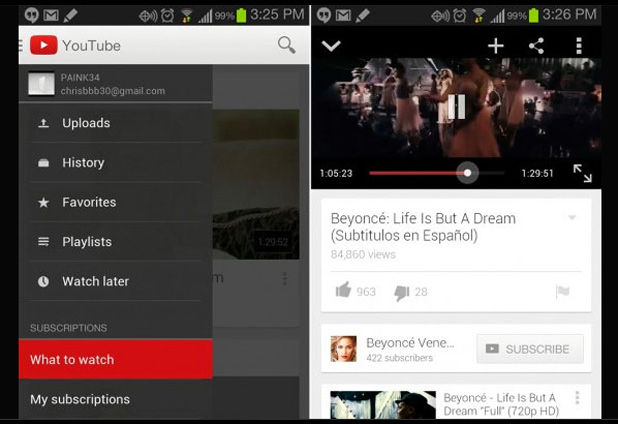Tap battery icon in right status bar
The image size is (618, 424).
point(533,15)
